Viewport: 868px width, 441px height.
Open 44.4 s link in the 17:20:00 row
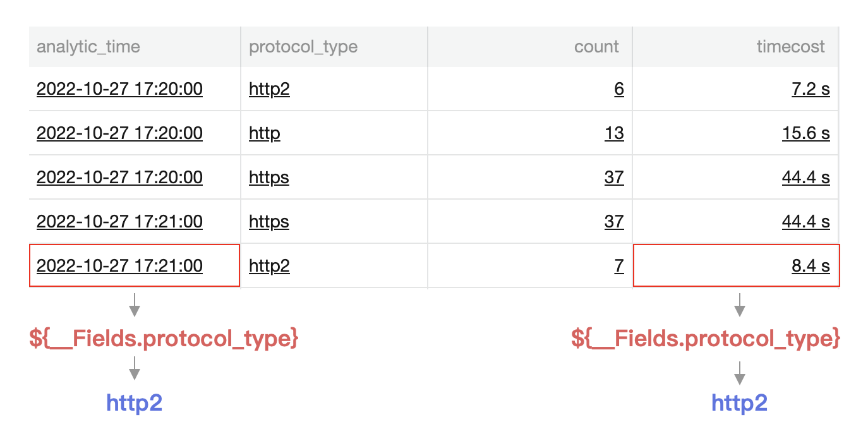pyautogui.click(x=805, y=178)
